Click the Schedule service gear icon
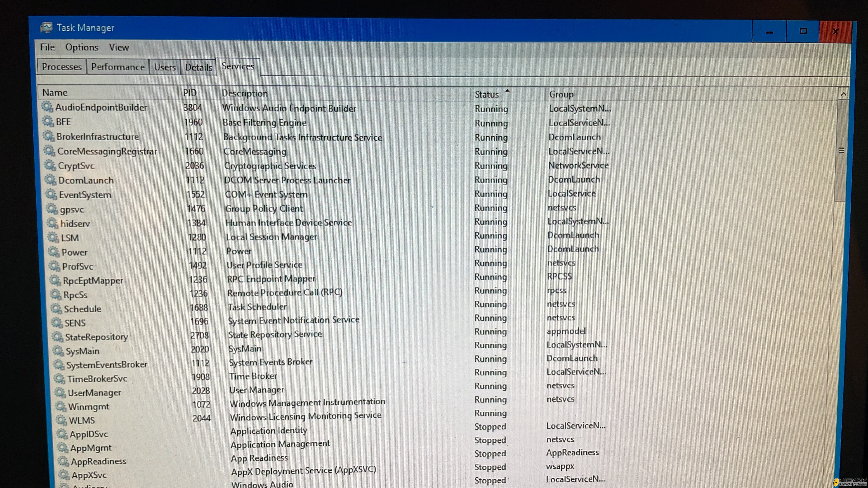 coord(56,308)
